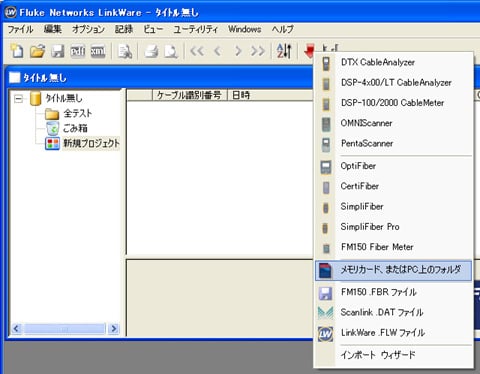Select タイトル無し database node in tree
This screenshot has height=374, width=480.
point(63,98)
